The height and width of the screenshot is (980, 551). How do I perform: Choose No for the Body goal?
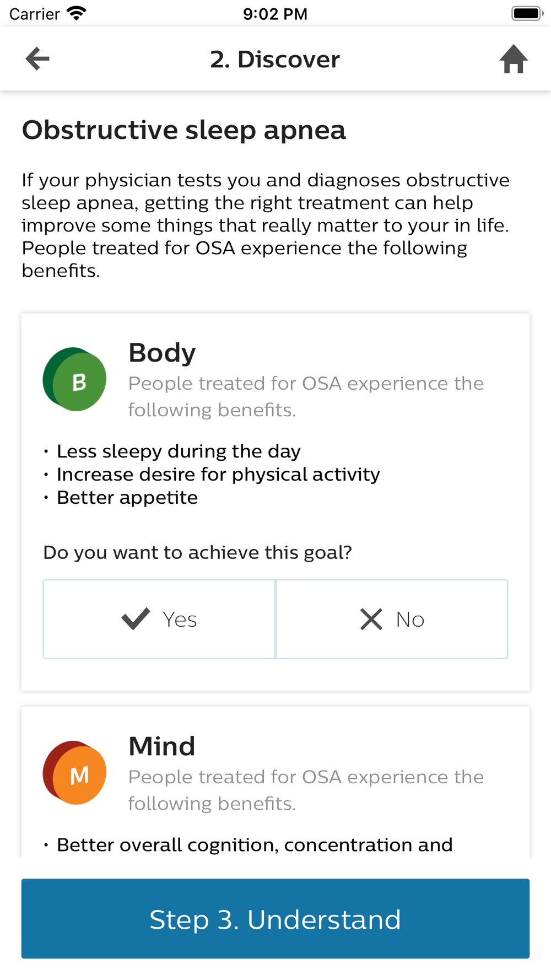click(392, 619)
